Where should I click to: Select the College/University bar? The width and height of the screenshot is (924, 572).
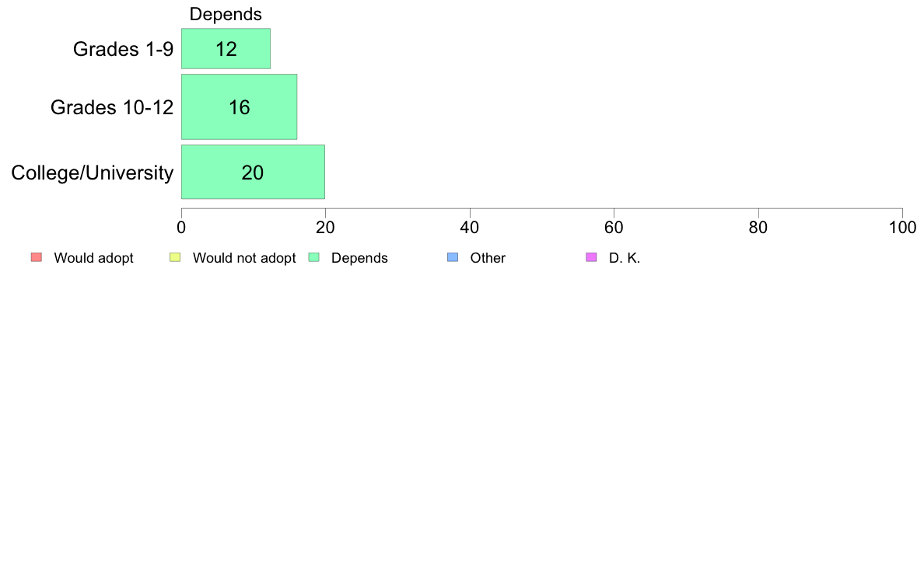tap(253, 172)
